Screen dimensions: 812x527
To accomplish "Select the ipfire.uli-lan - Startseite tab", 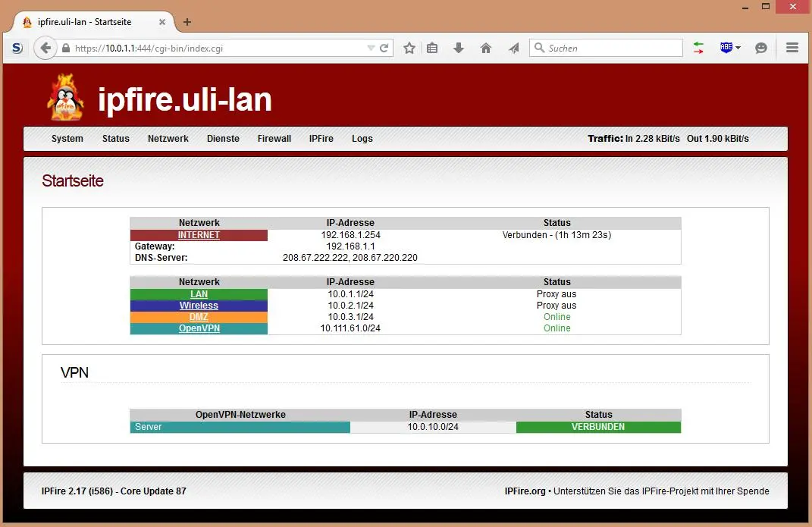I will point(93,22).
